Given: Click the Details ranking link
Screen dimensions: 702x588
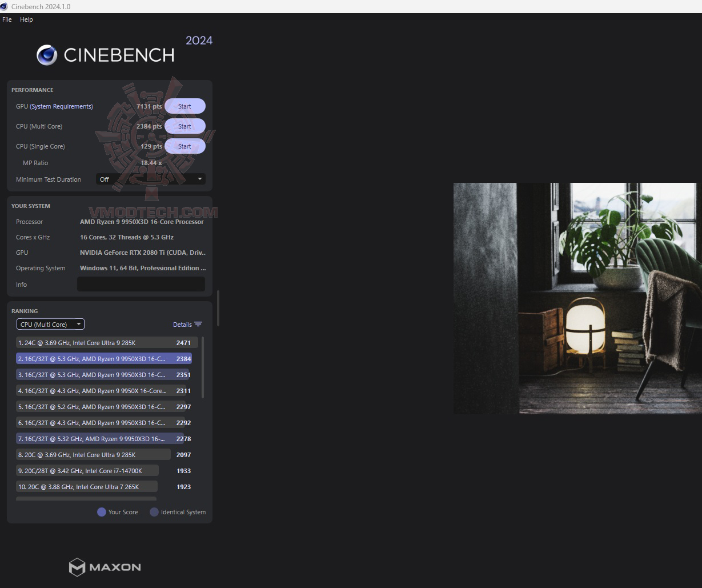Looking at the screenshot, I should (182, 325).
